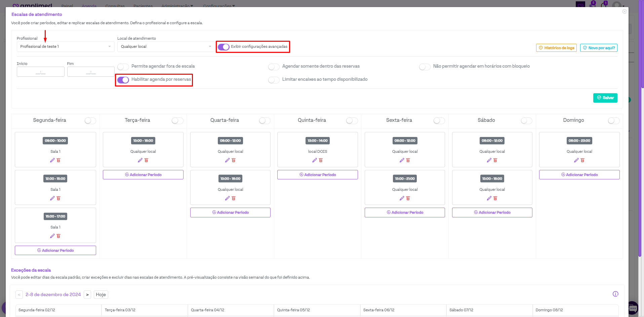This screenshot has width=644, height=317.
Task: Open the chat support bubble icon
Action: (x=633, y=308)
